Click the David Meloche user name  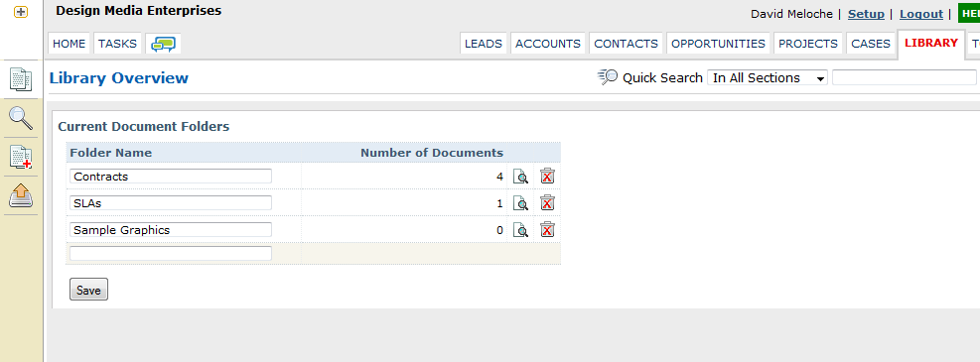(x=792, y=14)
